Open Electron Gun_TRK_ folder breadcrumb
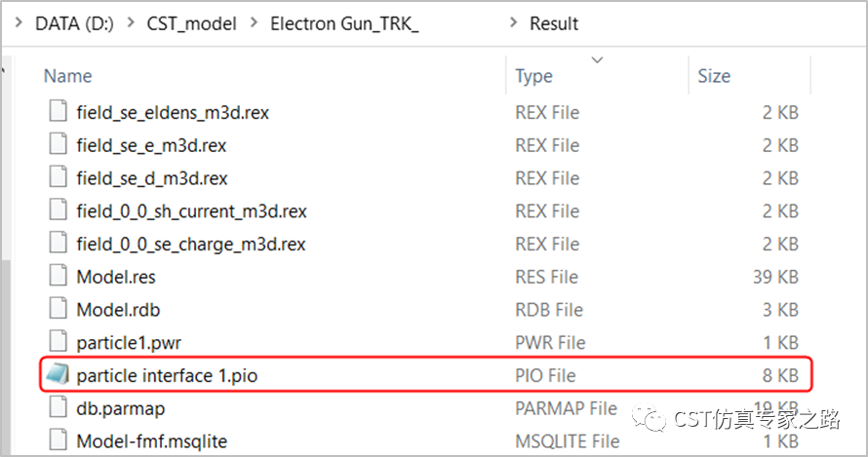Viewport: 868px width, 457px height. coord(343,23)
